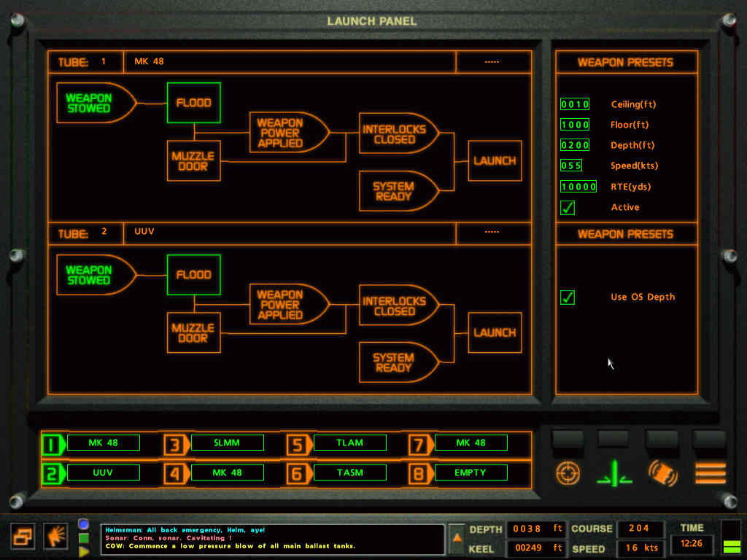Click the SYSTEM READY indicator for tube 2
Image resolution: width=747 pixels, height=560 pixels.
(x=398, y=363)
